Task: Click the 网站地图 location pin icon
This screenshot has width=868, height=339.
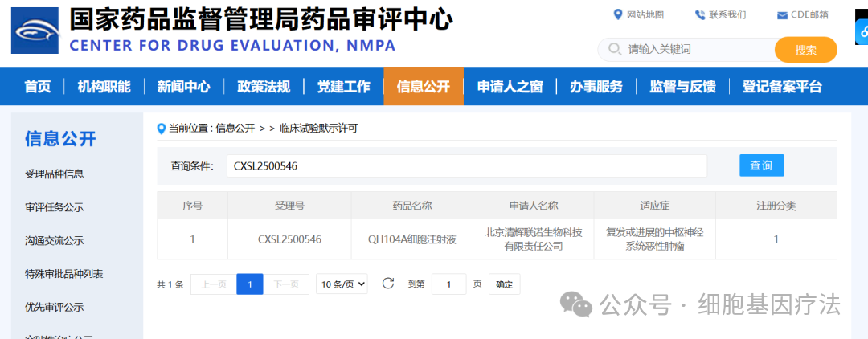Action: (x=618, y=15)
